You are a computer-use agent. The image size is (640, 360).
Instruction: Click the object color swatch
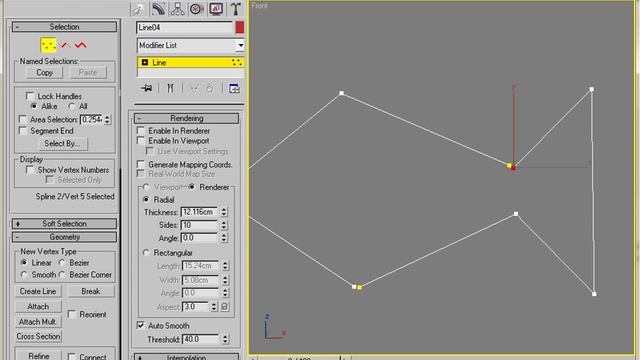pos(240,27)
